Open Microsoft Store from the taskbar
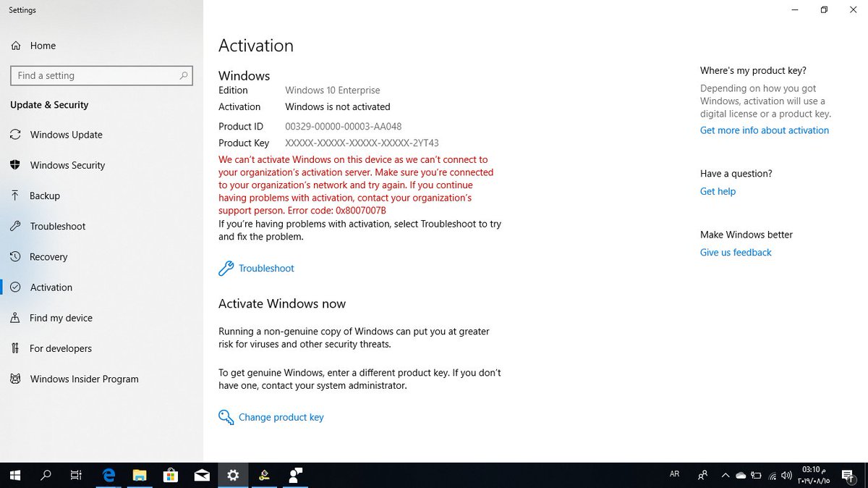 tap(171, 475)
